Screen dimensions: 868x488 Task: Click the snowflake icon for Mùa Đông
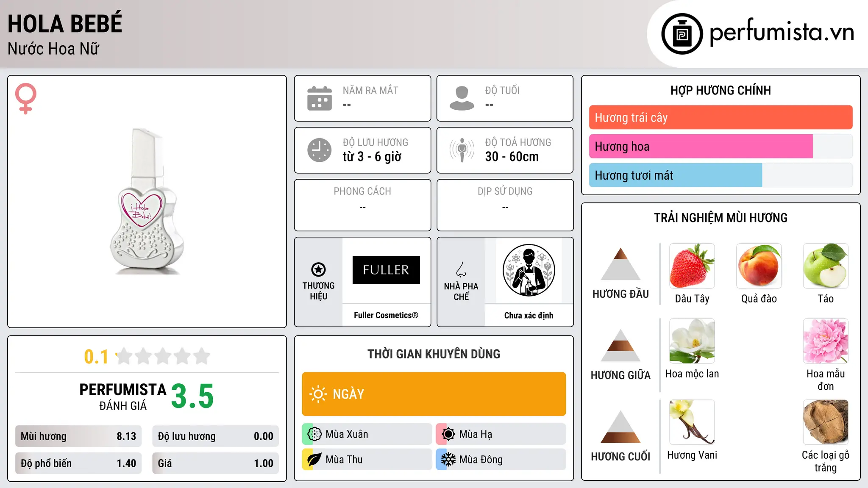pyautogui.click(x=448, y=460)
